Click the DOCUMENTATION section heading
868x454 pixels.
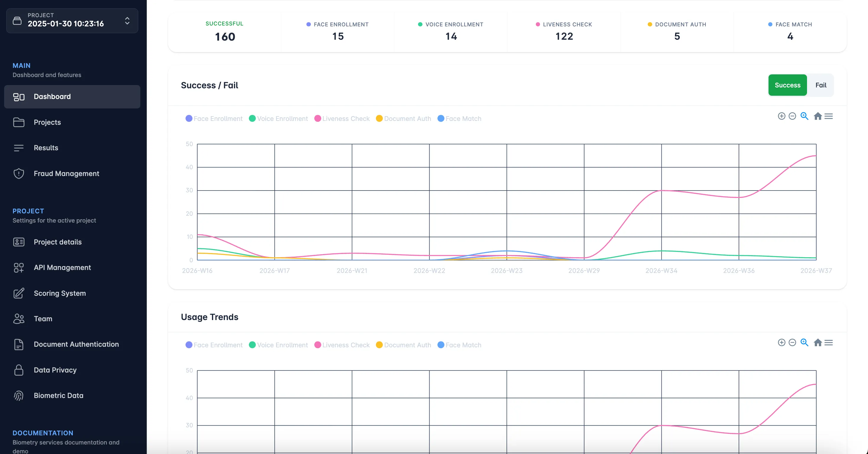[x=43, y=433]
